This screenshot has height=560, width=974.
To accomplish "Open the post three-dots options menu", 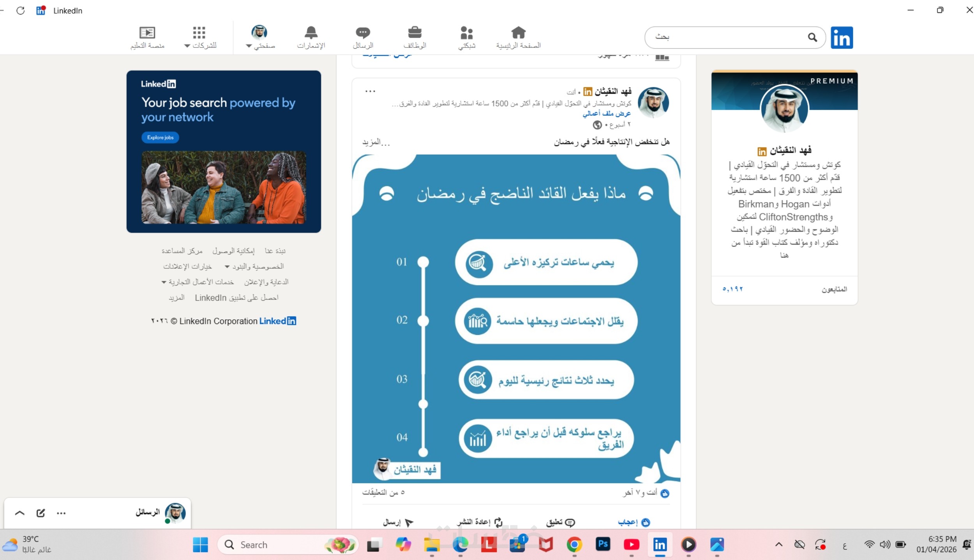I will 370,91.
